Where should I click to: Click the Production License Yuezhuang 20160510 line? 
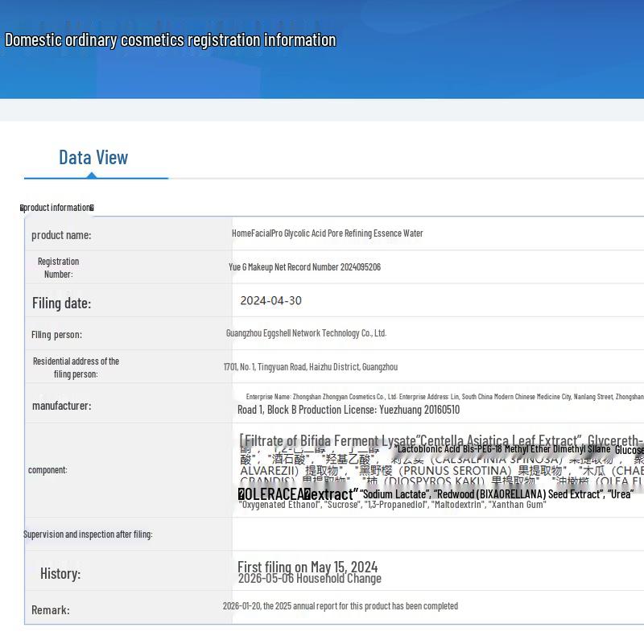tap(349, 410)
